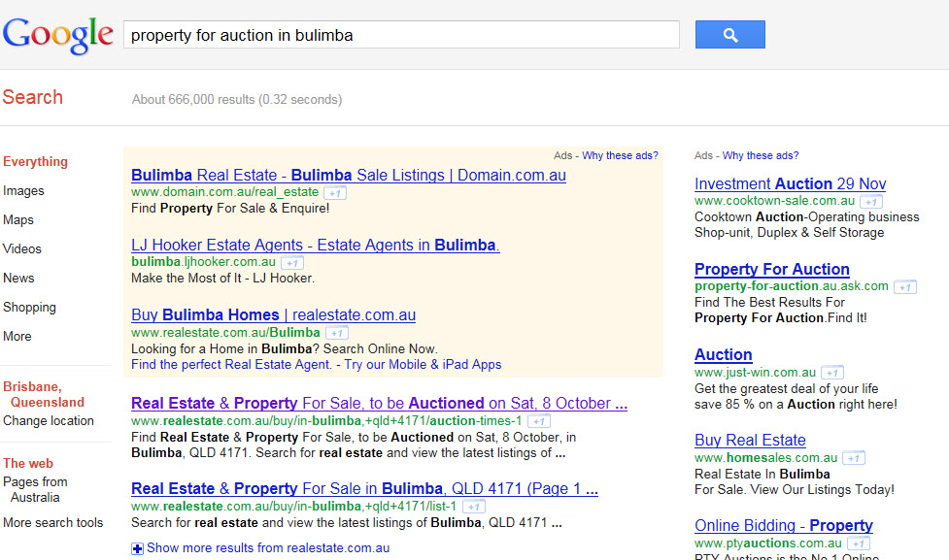Open Videos search results
The width and height of the screenshot is (949, 560).
(x=22, y=249)
